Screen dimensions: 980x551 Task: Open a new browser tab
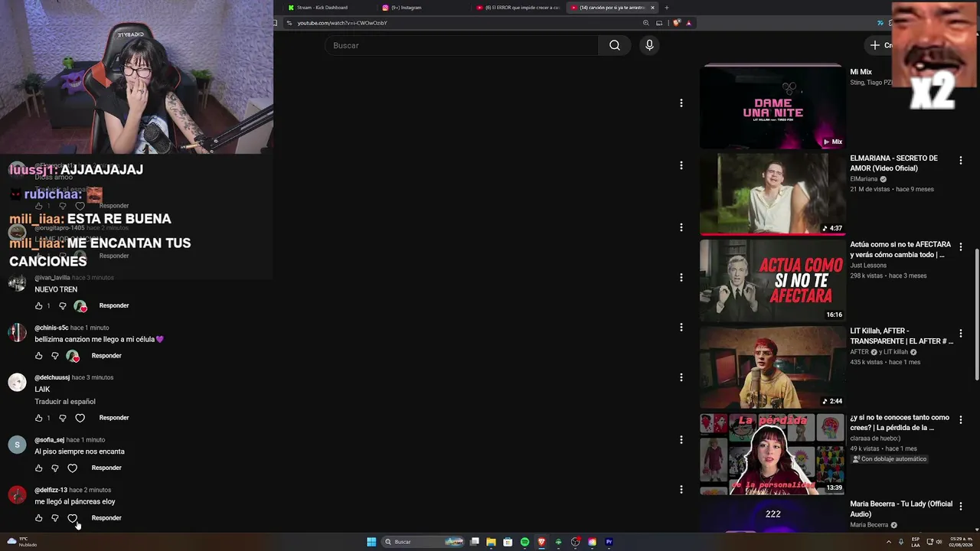[666, 8]
